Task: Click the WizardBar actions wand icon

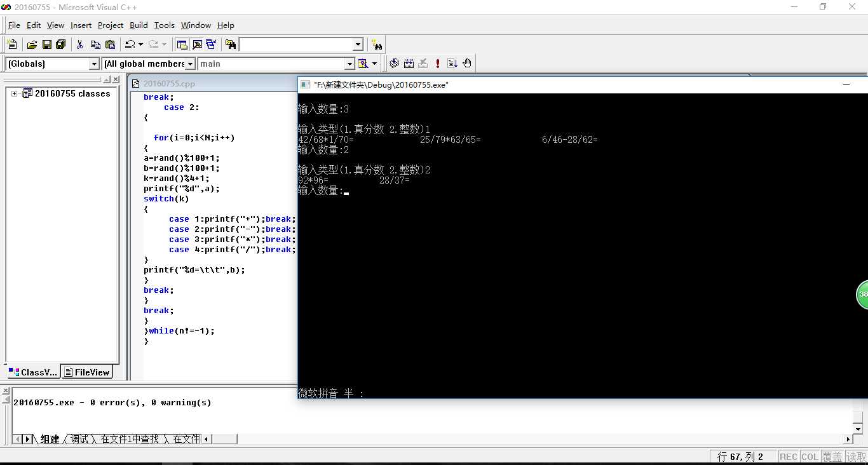Action: coord(363,64)
